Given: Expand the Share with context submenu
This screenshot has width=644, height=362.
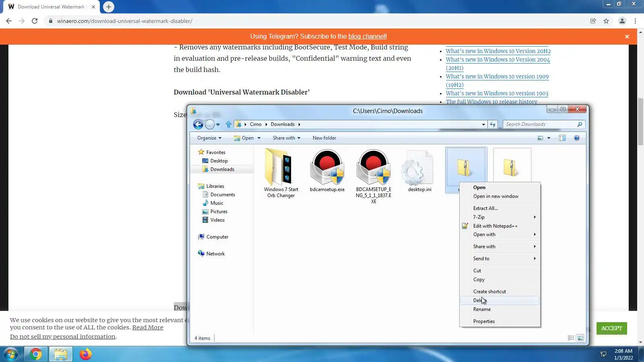Looking at the screenshot, I should pyautogui.click(x=500, y=247).
